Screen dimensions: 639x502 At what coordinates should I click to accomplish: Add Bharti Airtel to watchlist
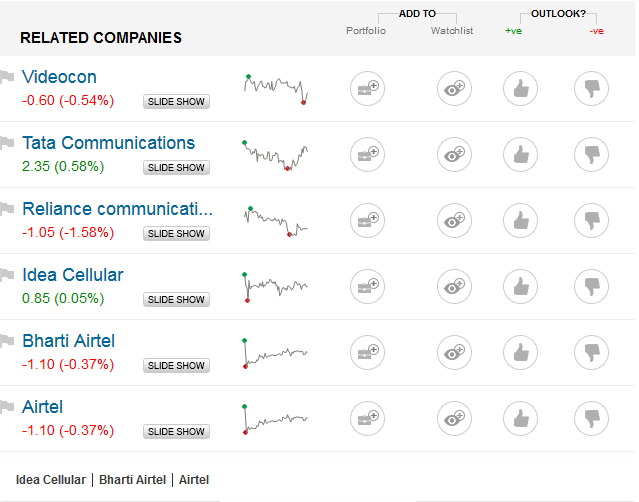point(455,353)
